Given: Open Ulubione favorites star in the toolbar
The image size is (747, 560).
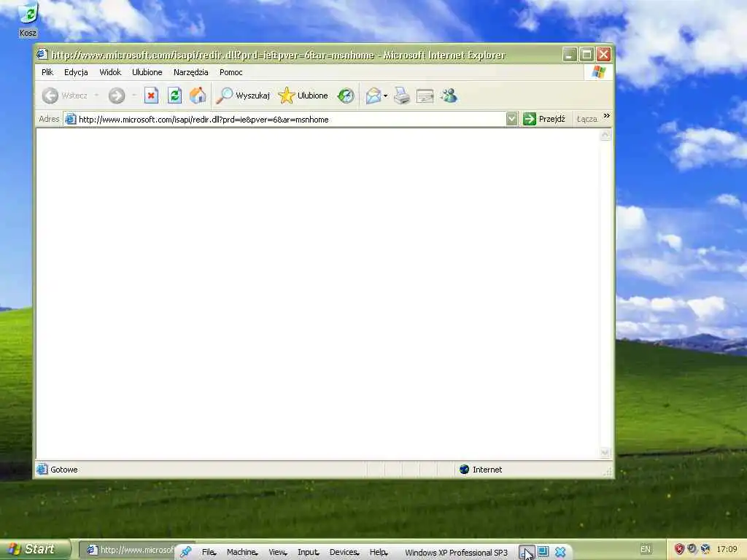Looking at the screenshot, I should click(303, 96).
